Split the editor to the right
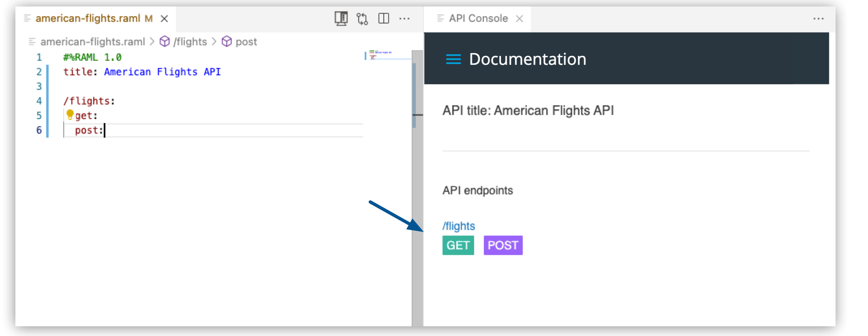The image size is (868, 336). [x=383, y=19]
